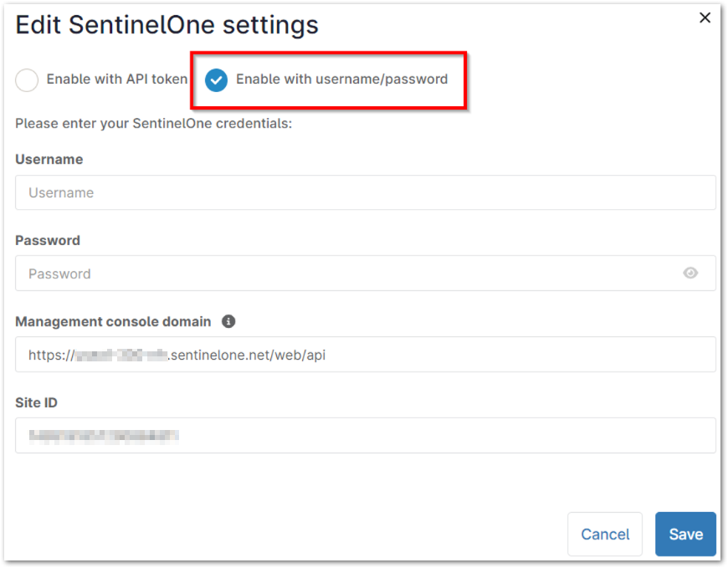Close the Edit SentinelOne settings dialog

click(x=705, y=17)
